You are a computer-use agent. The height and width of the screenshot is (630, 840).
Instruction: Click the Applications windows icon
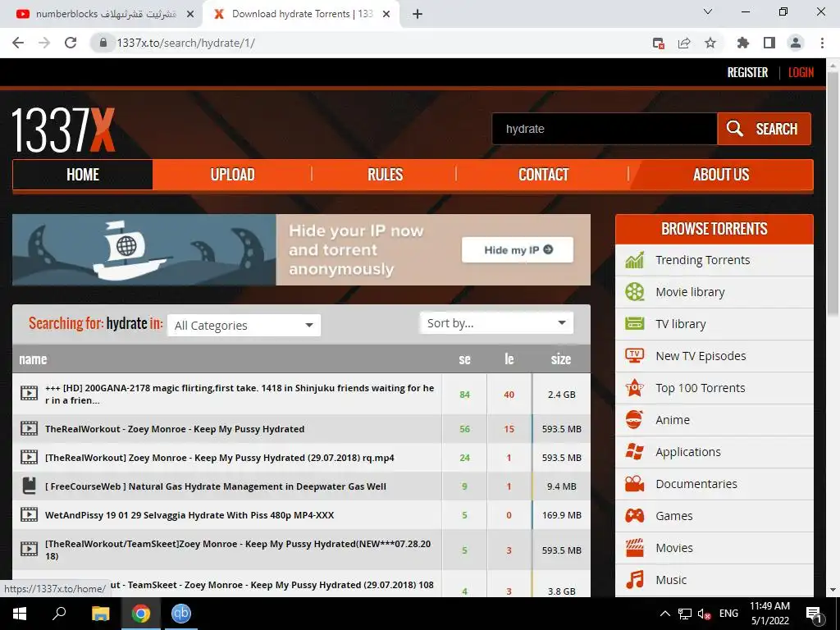pyautogui.click(x=635, y=452)
